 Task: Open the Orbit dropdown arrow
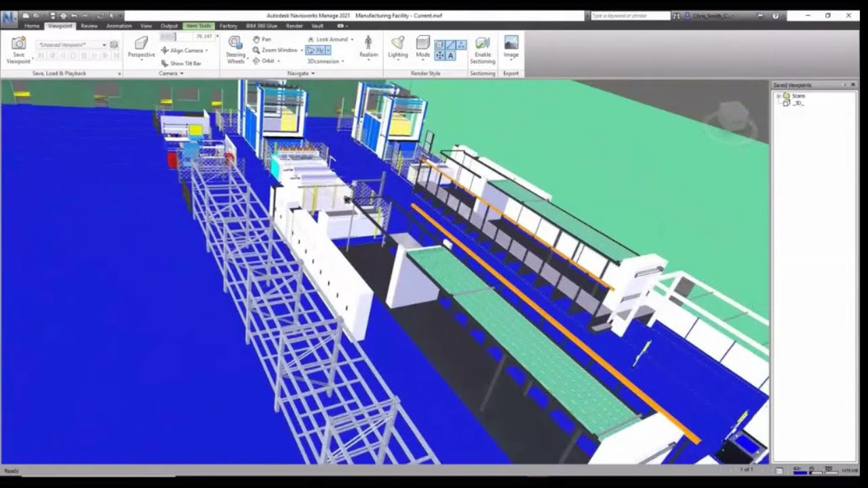pos(278,61)
